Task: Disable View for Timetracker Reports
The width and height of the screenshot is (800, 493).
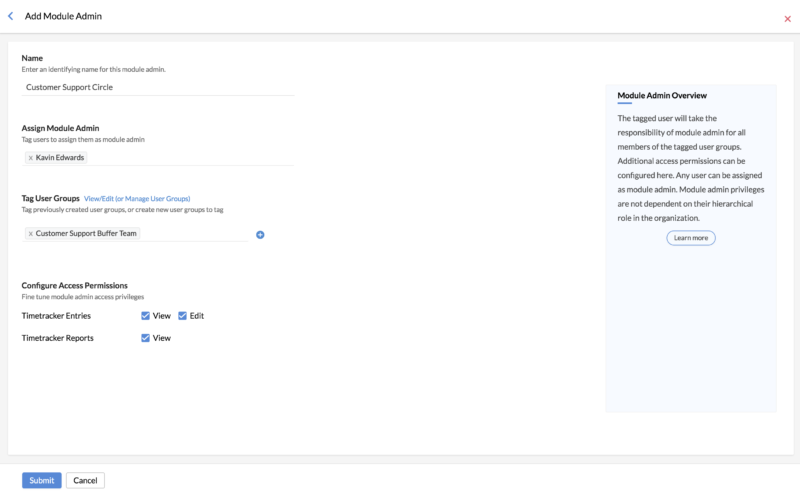Action: [146, 338]
